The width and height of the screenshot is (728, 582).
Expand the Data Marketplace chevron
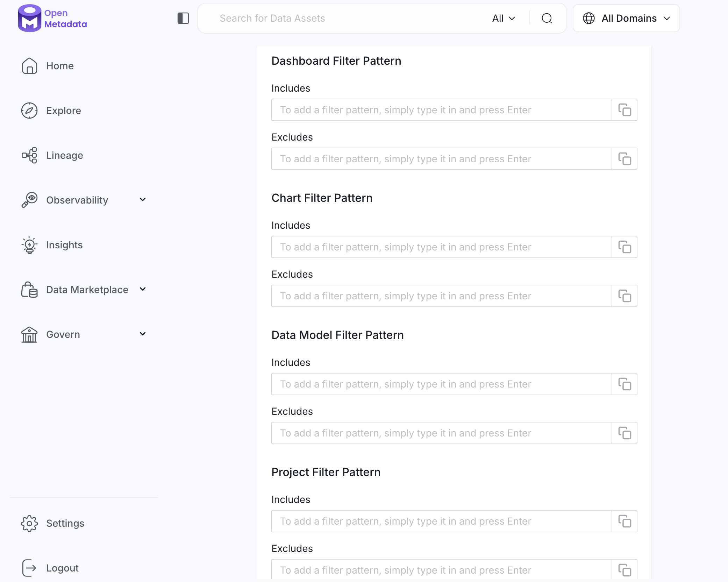point(143,289)
